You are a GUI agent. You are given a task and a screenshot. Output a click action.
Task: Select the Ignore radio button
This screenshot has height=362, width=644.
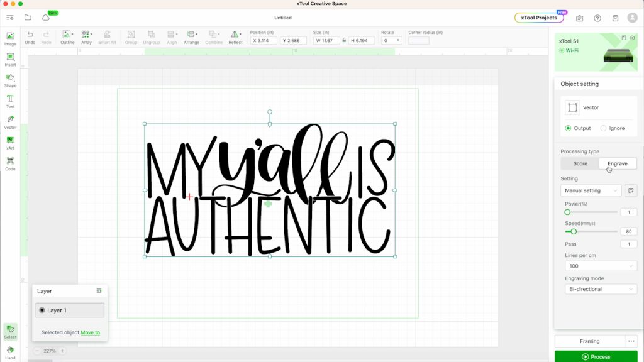pyautogui.click(x=604, y=128)
